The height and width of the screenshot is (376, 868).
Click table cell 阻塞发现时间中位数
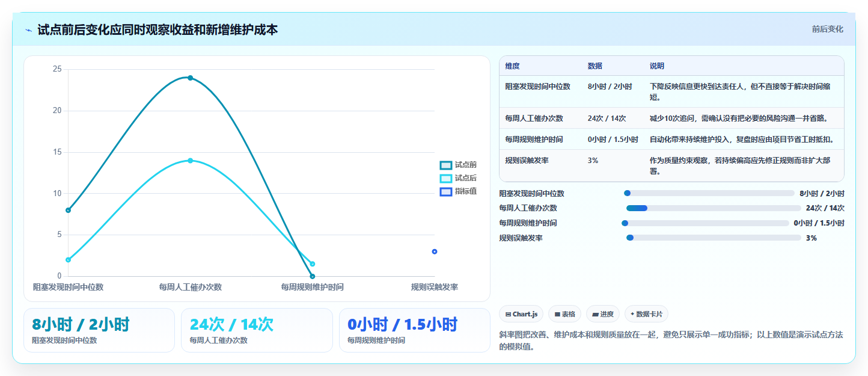(538, 87)
